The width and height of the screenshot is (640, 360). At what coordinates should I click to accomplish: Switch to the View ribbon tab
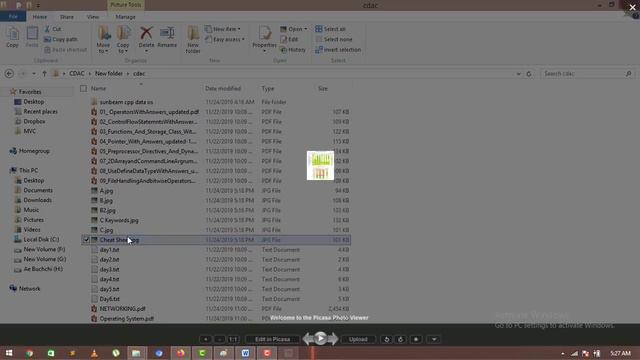[x=93, y=17]
